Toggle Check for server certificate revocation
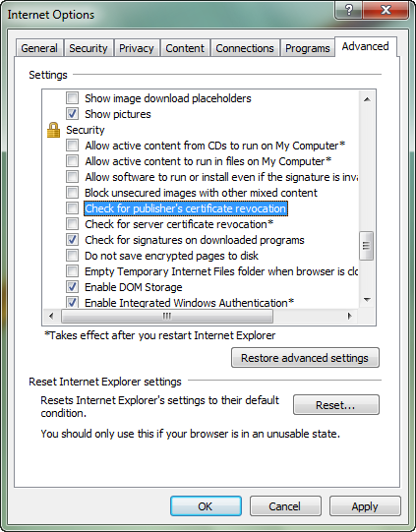The width and height of the screenshot is (416, 532). tap(72, 224)
